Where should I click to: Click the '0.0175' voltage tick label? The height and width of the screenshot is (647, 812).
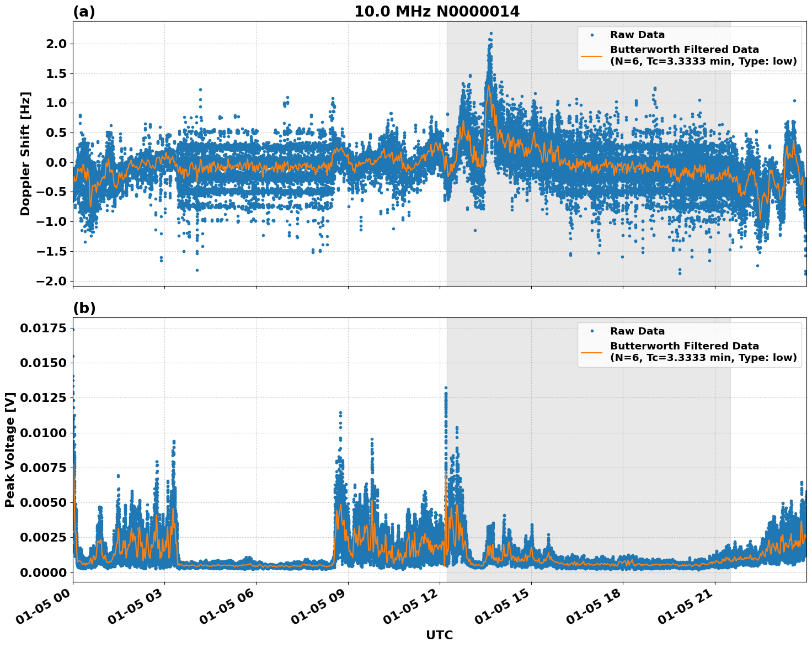pyautogui.click(x=43, y=328)
